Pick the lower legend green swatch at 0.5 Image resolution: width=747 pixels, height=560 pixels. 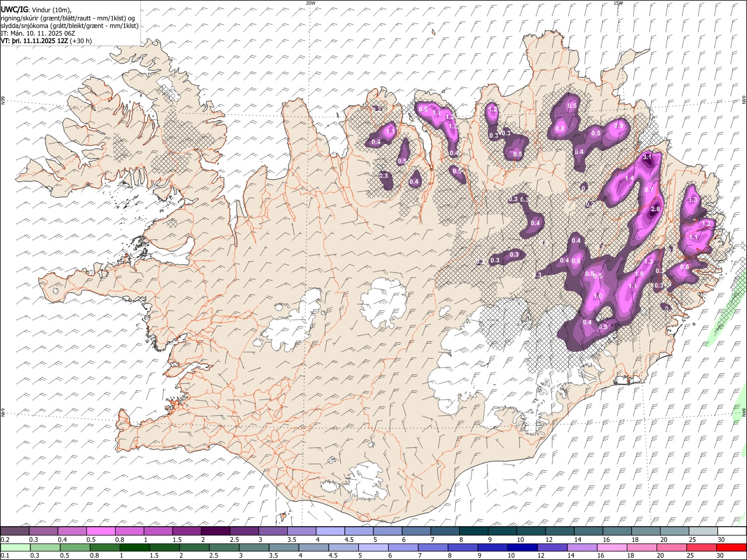(75, 547)
